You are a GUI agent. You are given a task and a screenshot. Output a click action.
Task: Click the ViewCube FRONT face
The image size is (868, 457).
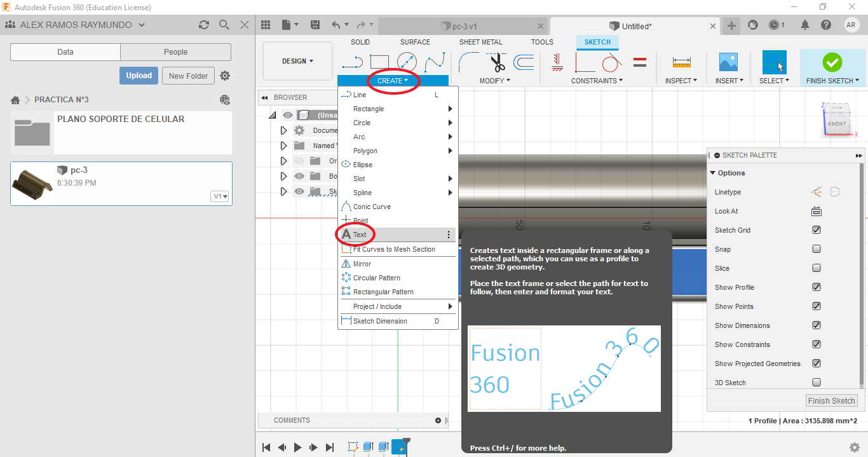[x=837, y=123]
